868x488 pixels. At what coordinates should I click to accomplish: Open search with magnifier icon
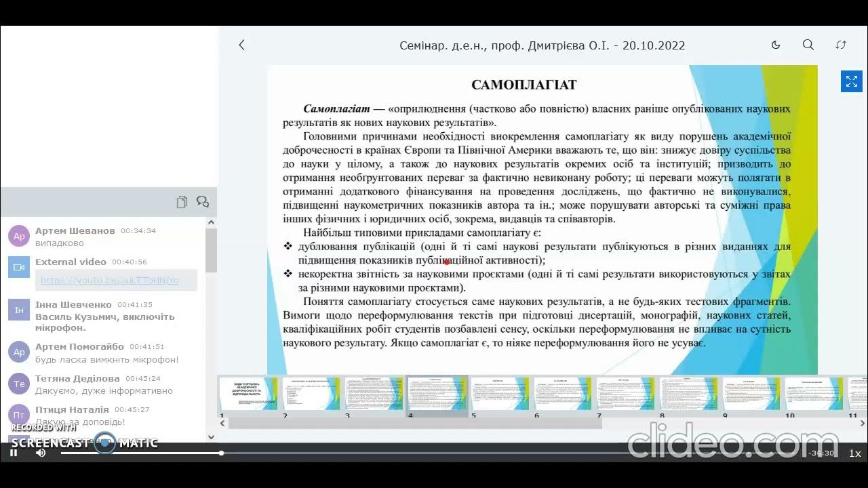click(808, 45)
